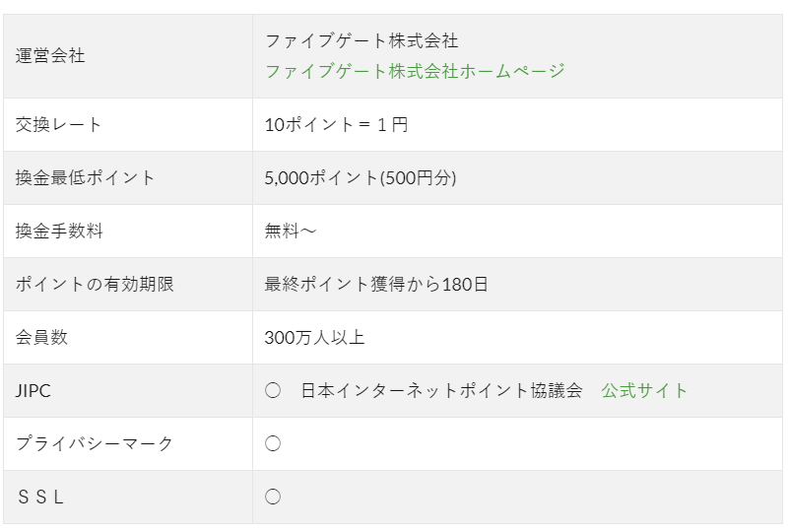This screenshot has height=532, width=788.
Task: Select the ポイントの有効期限 label
Action: click(95, 284)
